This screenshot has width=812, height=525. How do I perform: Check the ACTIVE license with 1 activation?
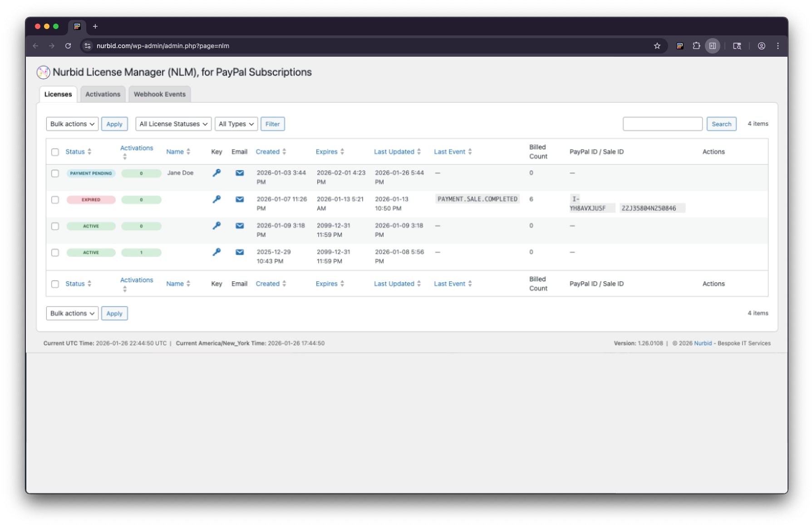55,252
